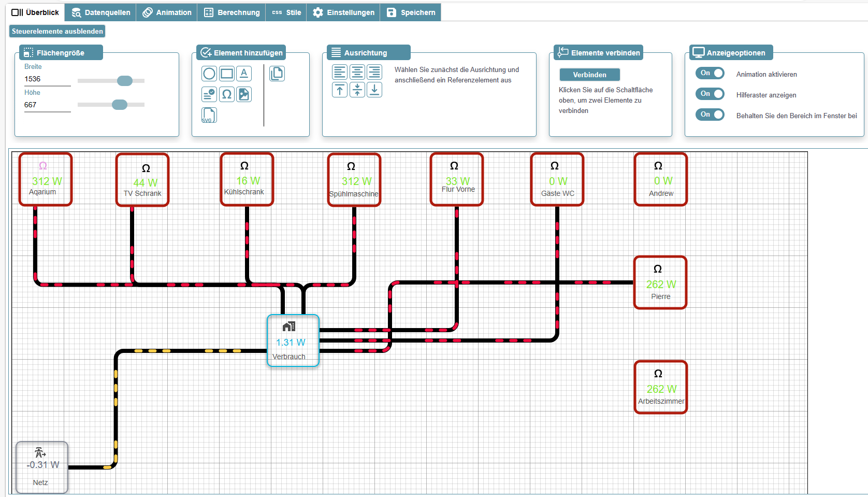Viewport: 868px width, 497px height.
Task: Click the 'Ausrichtung' panel header
Action: [x=369, y=53]
